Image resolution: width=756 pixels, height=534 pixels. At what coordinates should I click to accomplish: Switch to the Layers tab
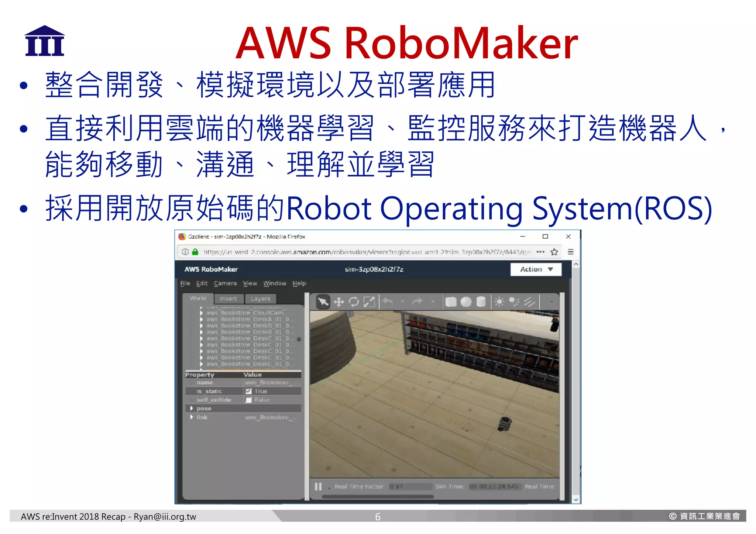tap(261, 299)
